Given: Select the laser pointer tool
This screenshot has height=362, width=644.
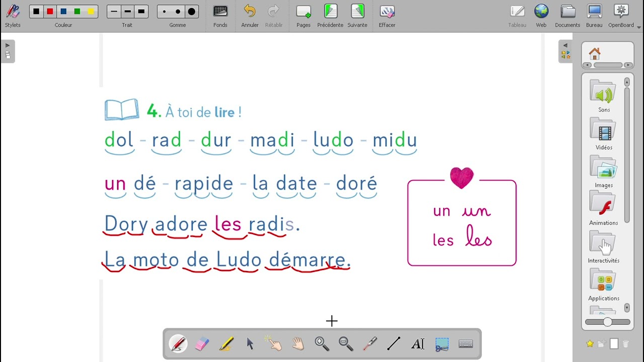Looking at the screenshot, I should [x=370, y=344].
